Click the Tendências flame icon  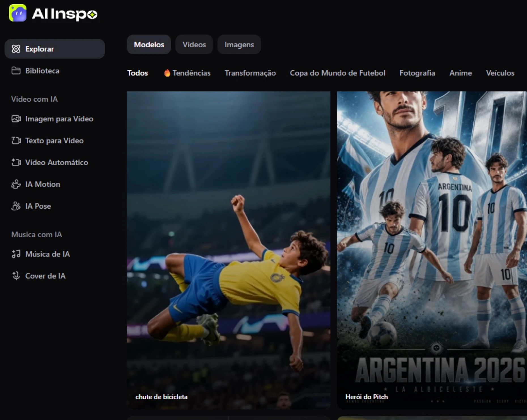point(167,73)
